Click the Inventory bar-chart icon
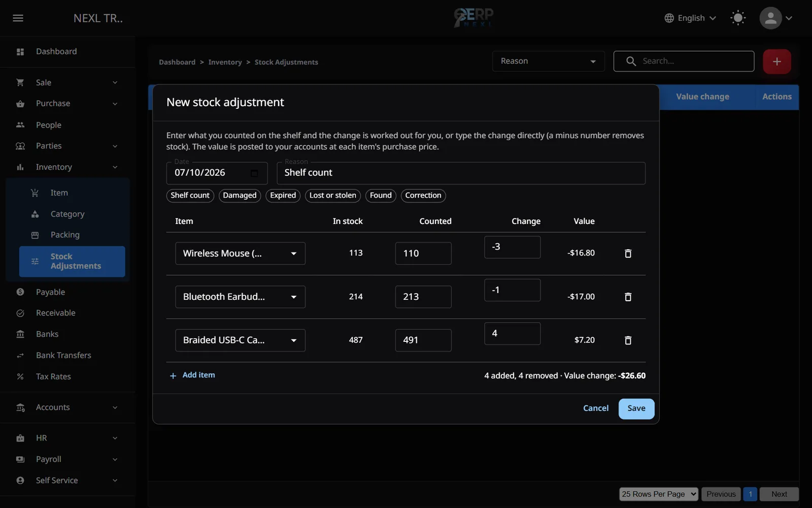This screenshot has height=508, width=812. 20,167
